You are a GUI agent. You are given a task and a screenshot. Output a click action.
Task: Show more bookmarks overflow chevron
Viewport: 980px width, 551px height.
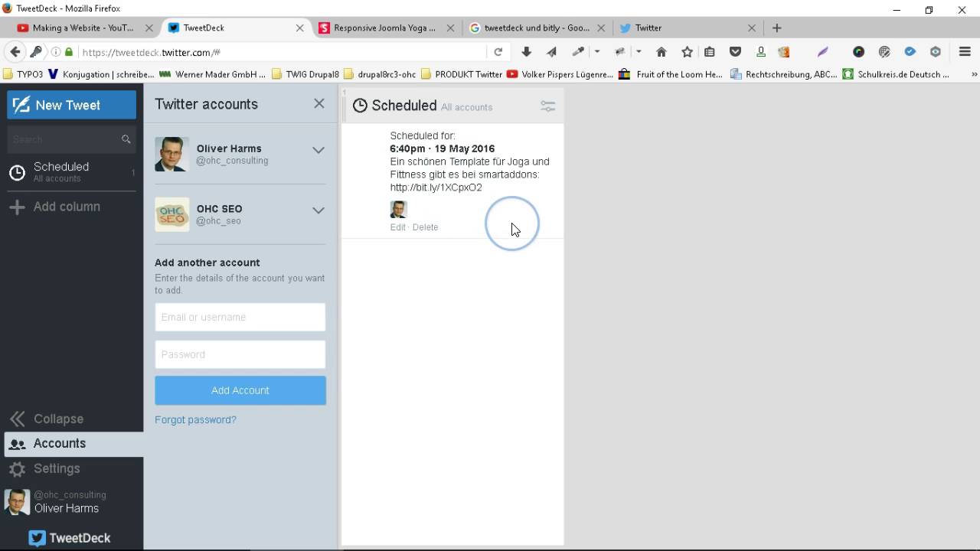(x=974, y=74)
